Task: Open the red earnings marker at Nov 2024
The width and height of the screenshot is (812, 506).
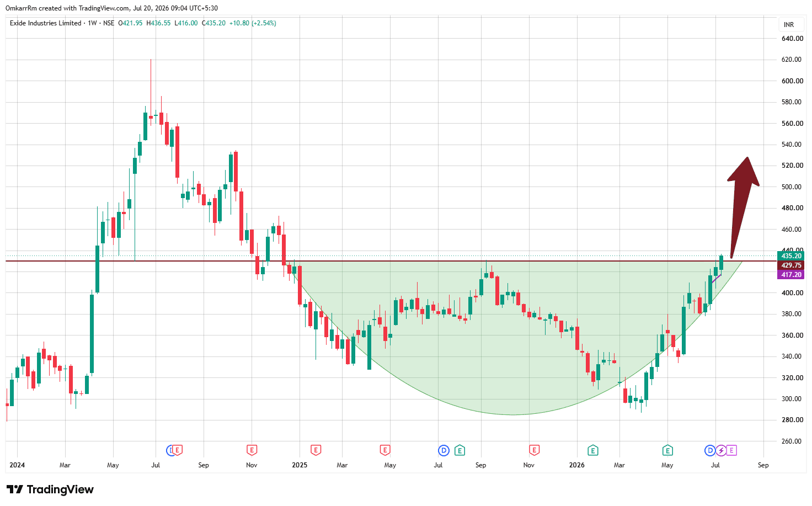Action: 252,450
